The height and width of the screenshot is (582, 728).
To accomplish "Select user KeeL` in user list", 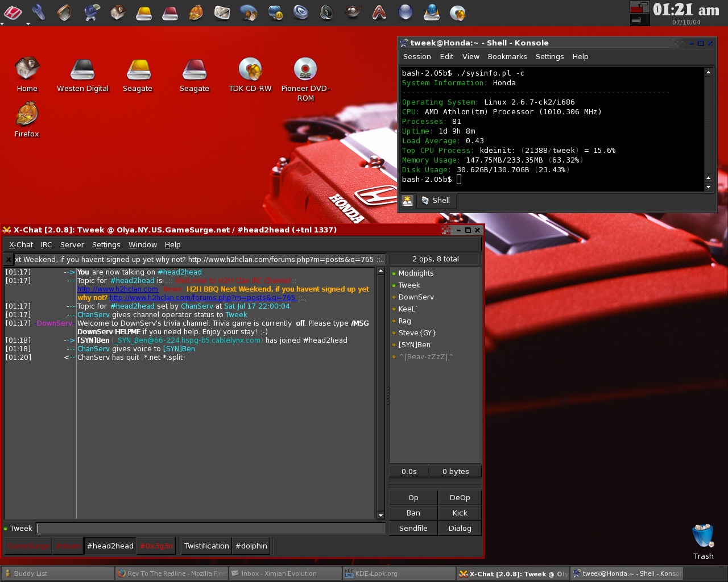I will (x=408, y=309).
